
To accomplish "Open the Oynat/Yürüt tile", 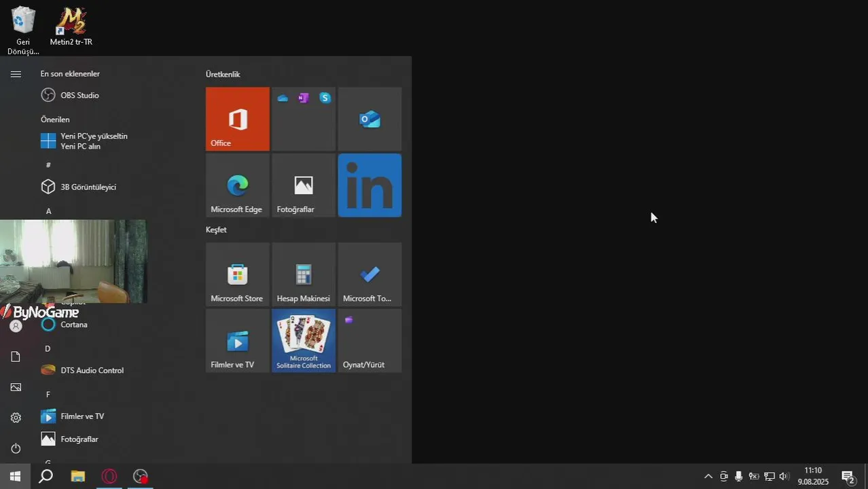I will tap(369, 341).
